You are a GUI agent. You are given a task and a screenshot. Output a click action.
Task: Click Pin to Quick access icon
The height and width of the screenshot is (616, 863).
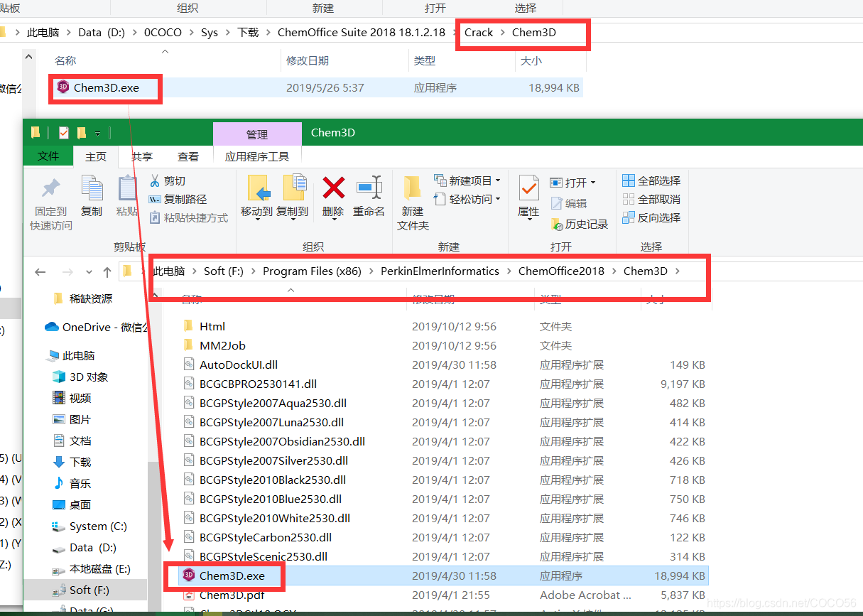pyautogui.click(x=50, y=188)
